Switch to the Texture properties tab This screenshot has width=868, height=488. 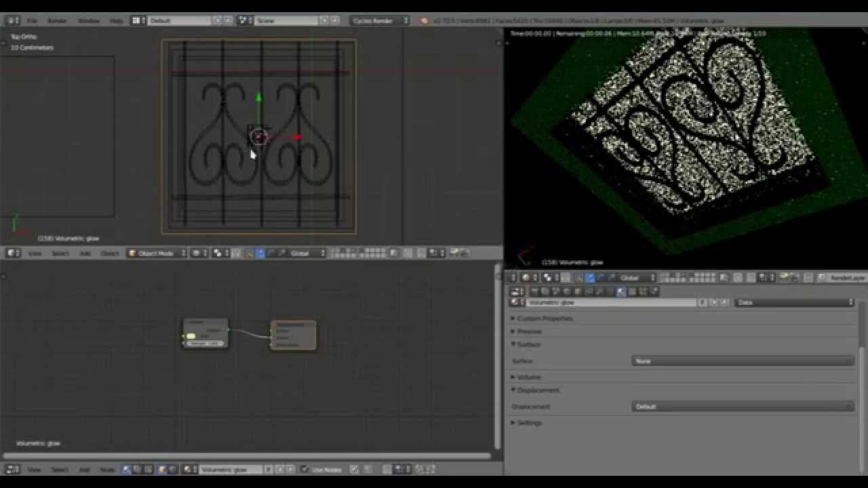click(632, 291)
